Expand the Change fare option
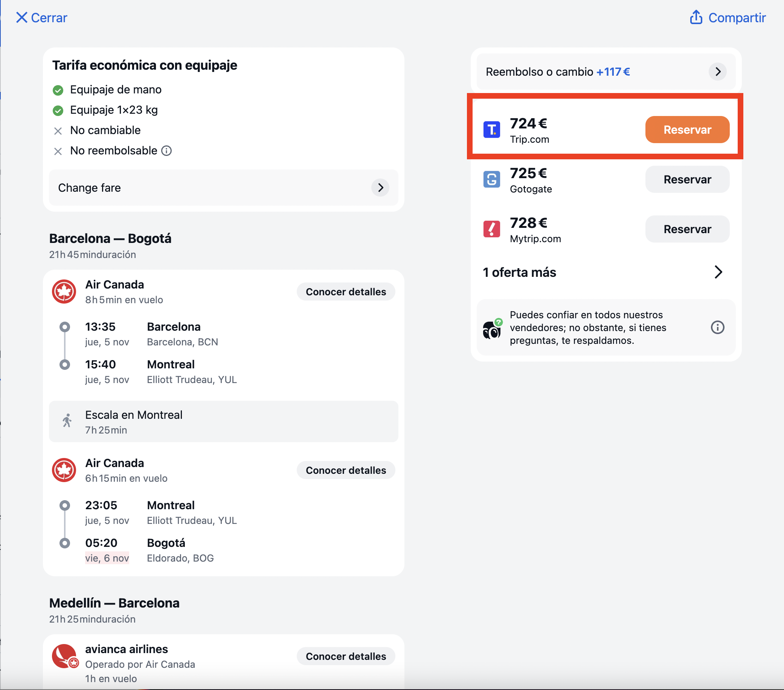784x690 pixels. point(224,188)
